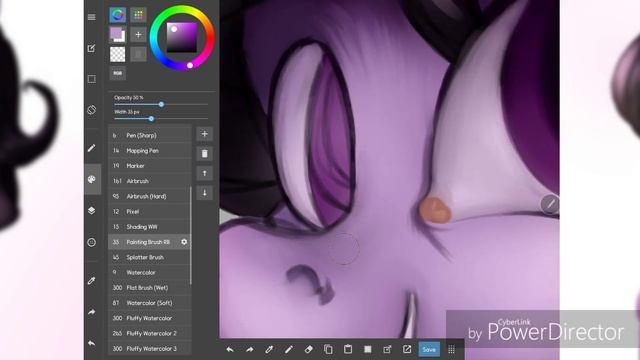Adjust the Opacity slider handle

(x=162, y=104)
